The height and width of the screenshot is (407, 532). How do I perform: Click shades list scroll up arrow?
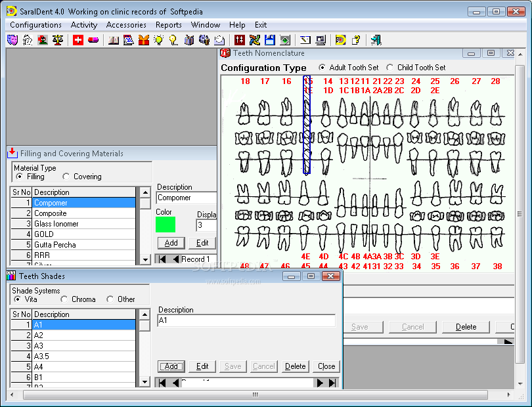coord(145,314)
